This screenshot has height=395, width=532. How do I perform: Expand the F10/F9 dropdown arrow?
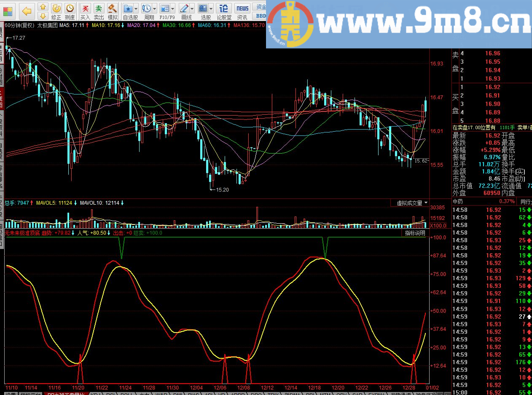pos(173,8)
